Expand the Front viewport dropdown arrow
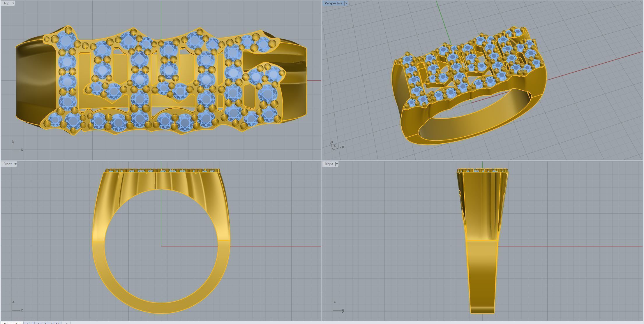Viewport: 644px width, 324px height. (x=15, y=164)
